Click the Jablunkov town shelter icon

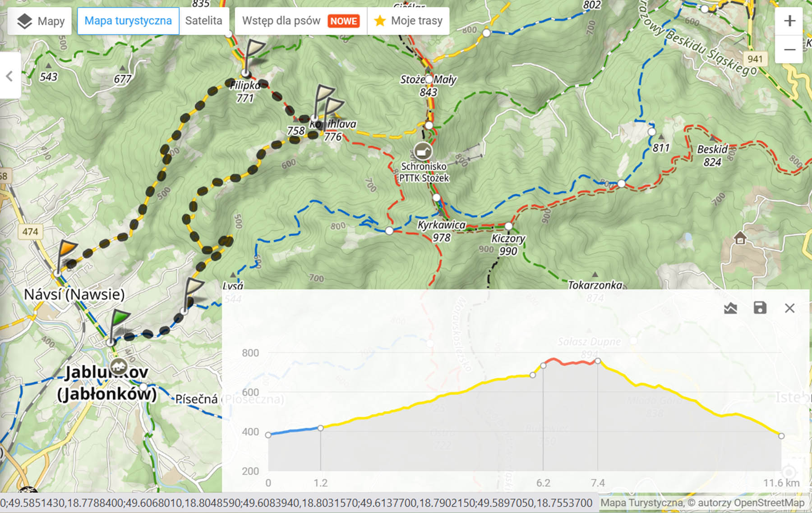(x=118, y=366)
